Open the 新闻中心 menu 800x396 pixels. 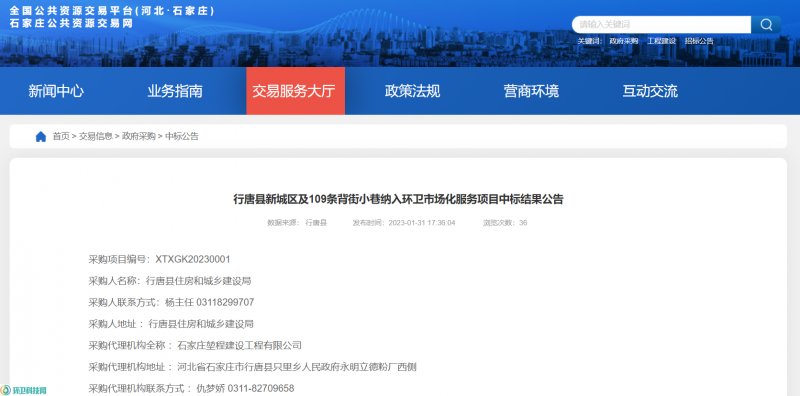click(x=56, y=91)
